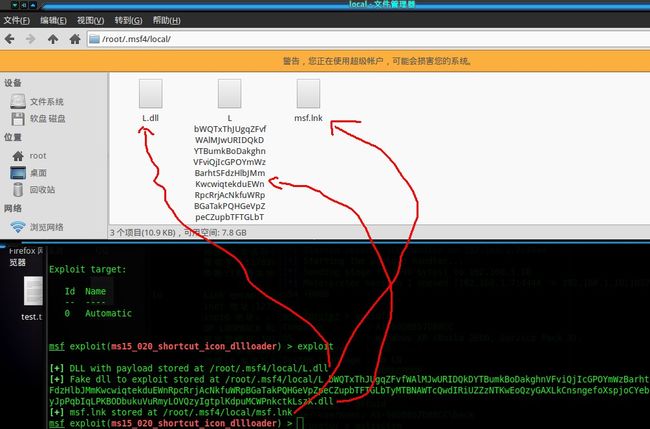Click the floppy disk icon
This screenshot has width=650, height=429.
pyautogui.click(x=18, y=119)
